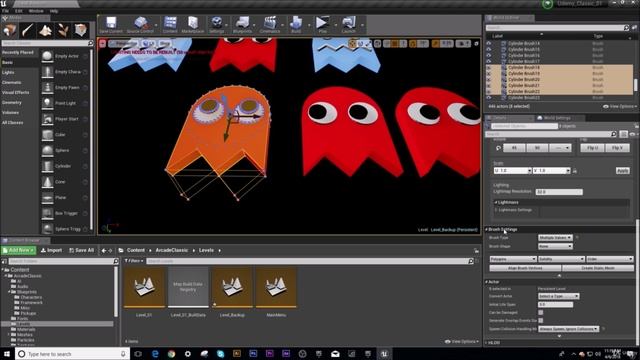The image size is (640, 360).
Task: Click Save All in Content Browser
Action: click(82, 250)
